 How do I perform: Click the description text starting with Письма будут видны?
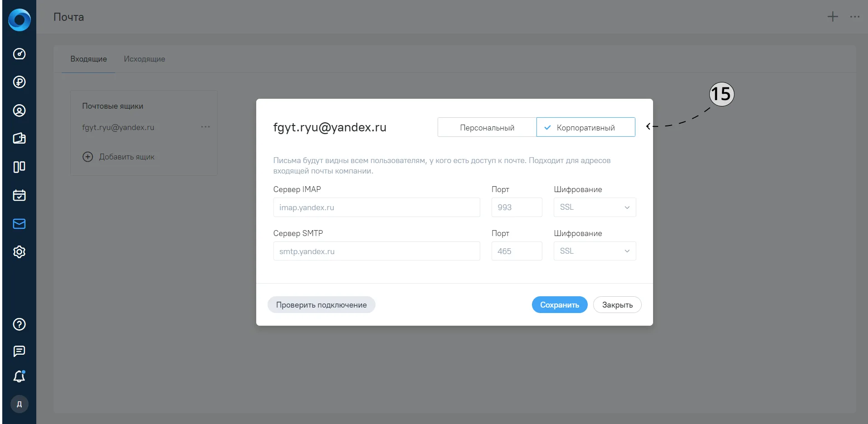tap(442, 165)
